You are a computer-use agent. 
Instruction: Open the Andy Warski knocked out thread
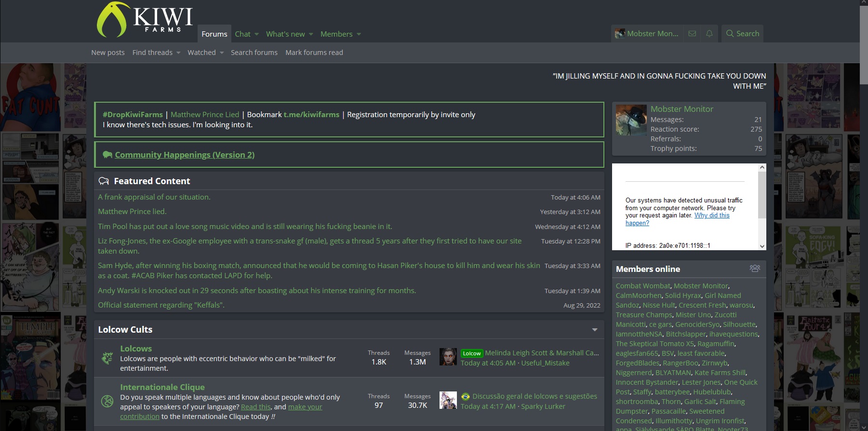257,291
